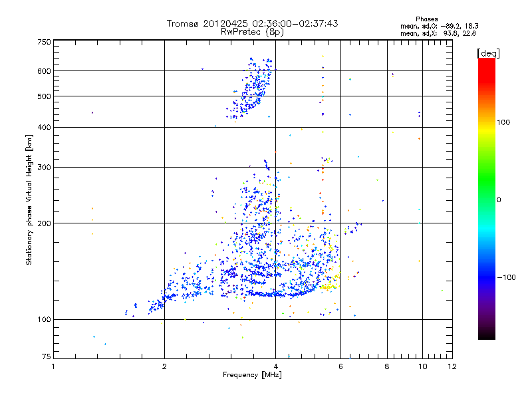The image size is (532, 399).
Task: Click the colorbar tick label '0'
Action: pos(498,200)
